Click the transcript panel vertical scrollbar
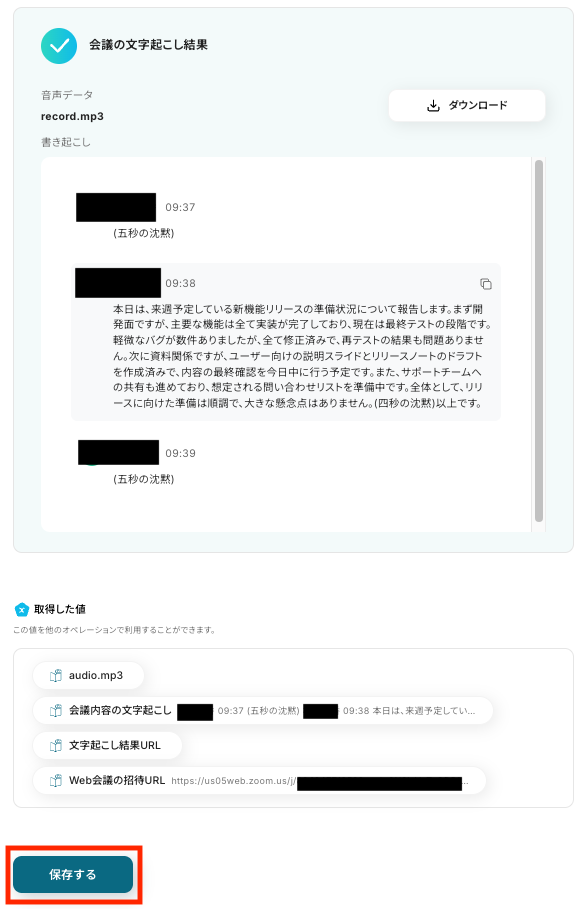The image size is (587, 909). pos(538,341)
